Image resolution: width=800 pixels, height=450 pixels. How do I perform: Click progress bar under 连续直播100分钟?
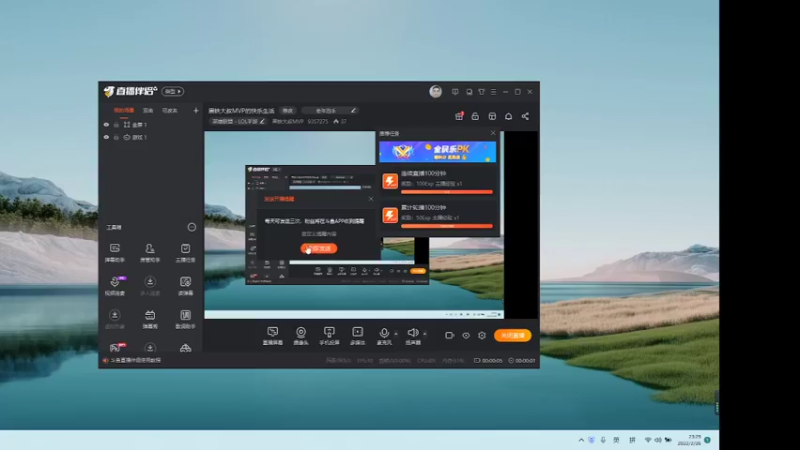(x=447, y=192)
